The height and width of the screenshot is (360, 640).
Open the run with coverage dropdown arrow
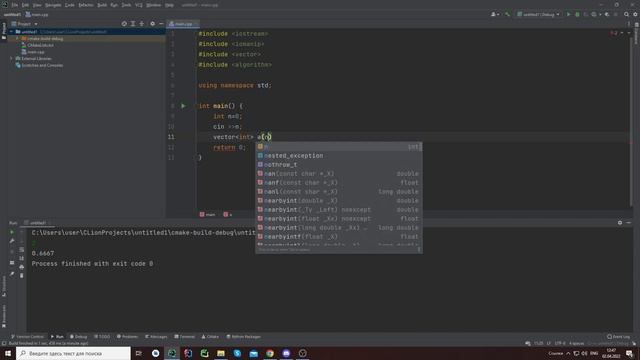600,14
